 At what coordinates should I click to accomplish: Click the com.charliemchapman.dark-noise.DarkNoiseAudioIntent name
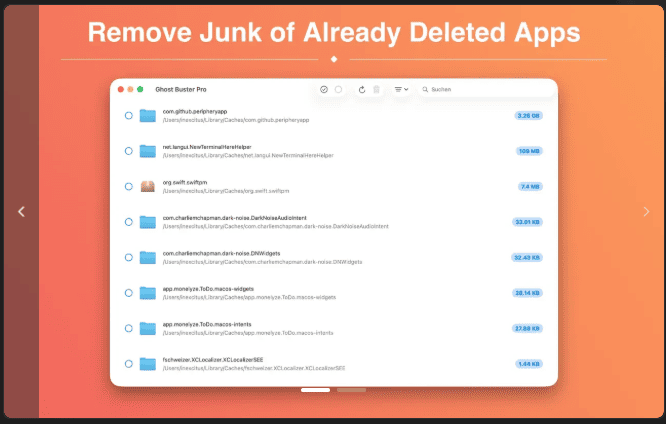pyautogui.click(x=234, y=218)
